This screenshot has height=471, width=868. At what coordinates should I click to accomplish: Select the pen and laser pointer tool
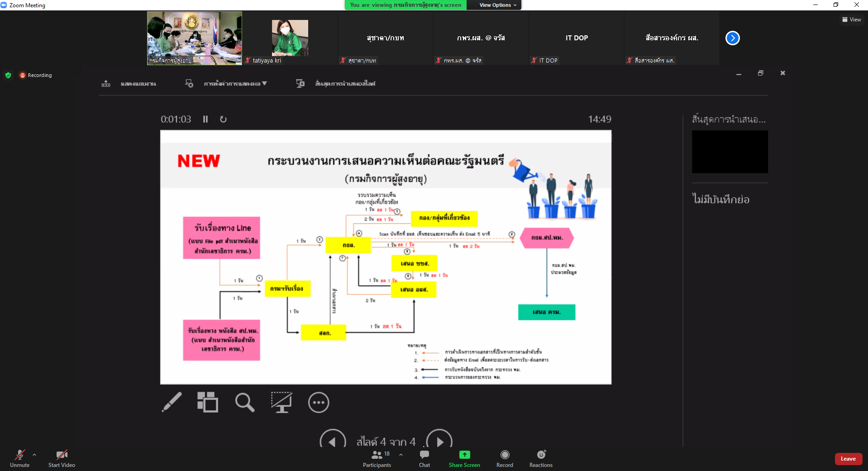coord(172,402)
